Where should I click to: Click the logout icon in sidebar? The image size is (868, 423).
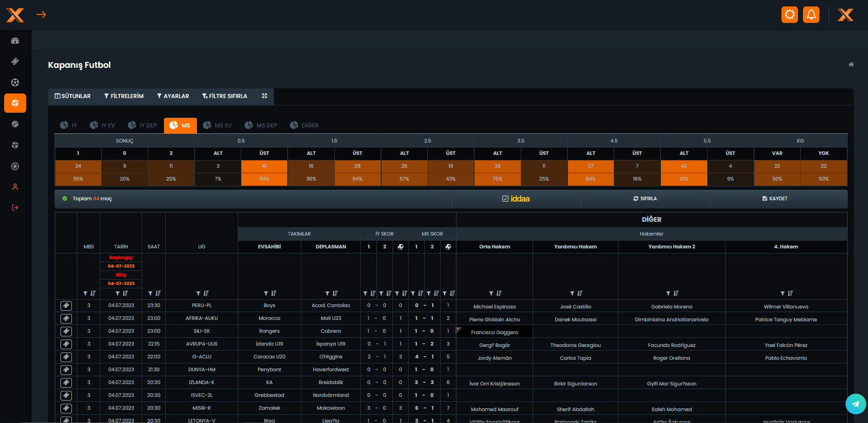15,208
